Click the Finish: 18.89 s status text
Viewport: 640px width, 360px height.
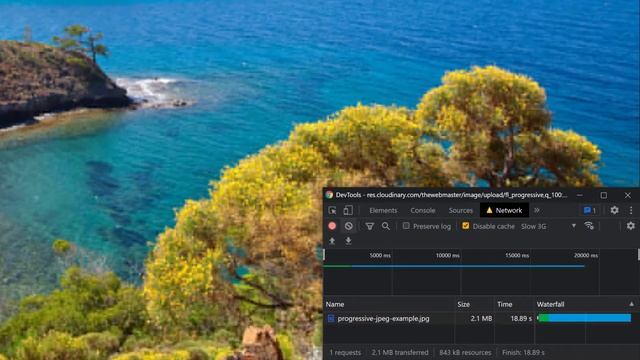[523, 352]
